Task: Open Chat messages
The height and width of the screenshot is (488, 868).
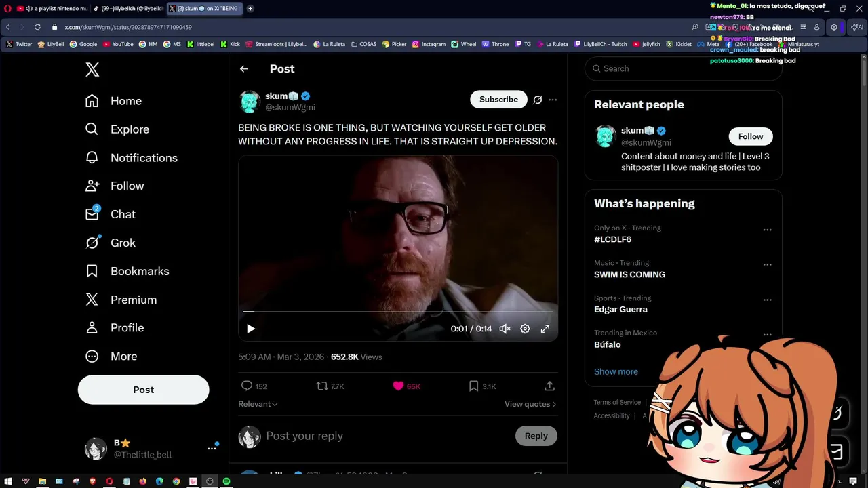Action: click(x=110, y=214)
